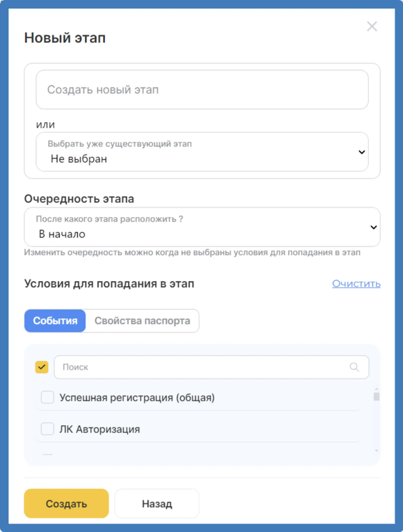This screenshot has width=403, height=532.
Task: Check Успешная регистрация (общая) checkbox
Action: 47,397
